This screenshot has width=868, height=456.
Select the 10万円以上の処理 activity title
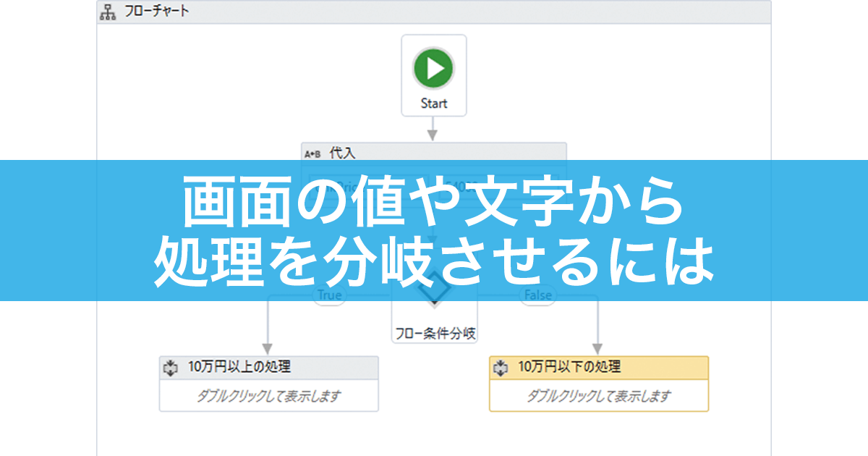pos(239,368)
